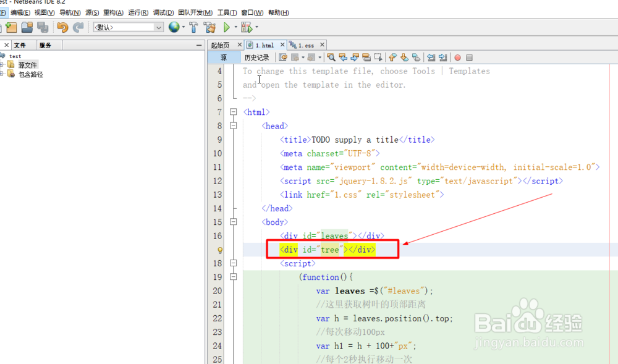Viewport: 618px width, 364px height.
Task: Open the Back history dropdown arrow
Action: pos(303,57)
